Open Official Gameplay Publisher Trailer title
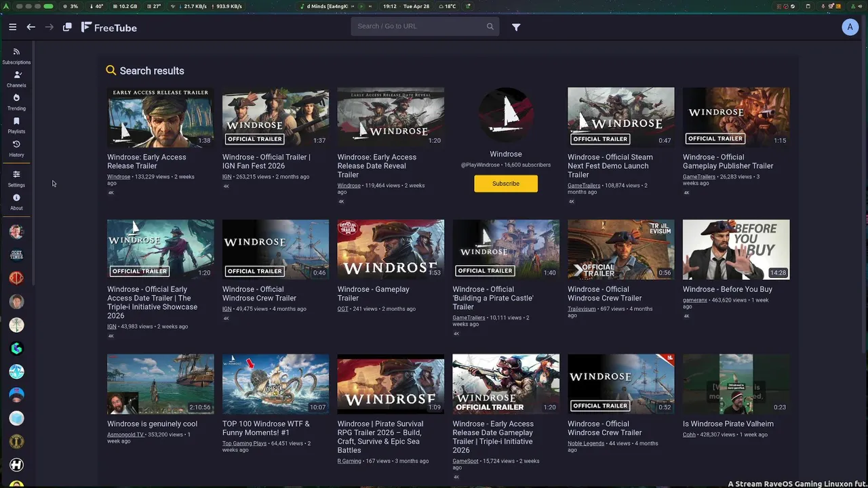Image resolution: width=868 pixels, height=488 pixels. pyautogui.click(x=728, y=161)
